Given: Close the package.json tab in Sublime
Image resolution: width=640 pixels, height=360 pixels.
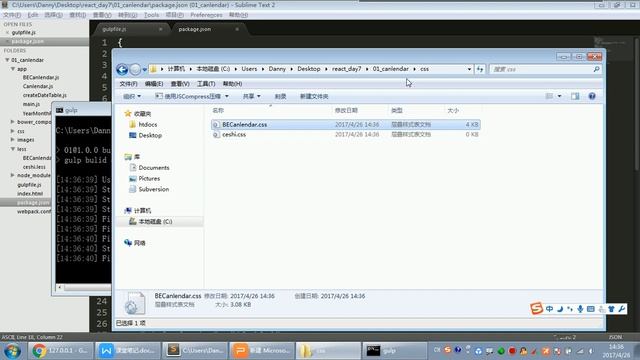Looking at the screenshot, I should (x=237, y=29).
